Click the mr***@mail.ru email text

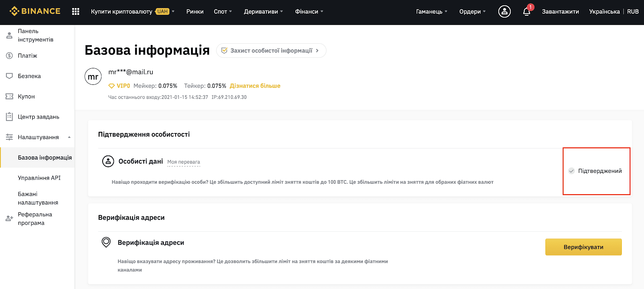point(131,72)
